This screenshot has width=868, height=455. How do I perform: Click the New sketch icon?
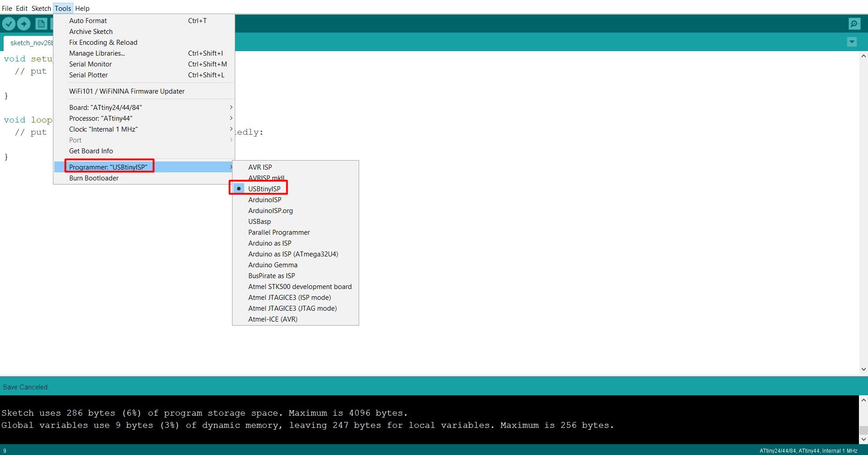point(41,24)
